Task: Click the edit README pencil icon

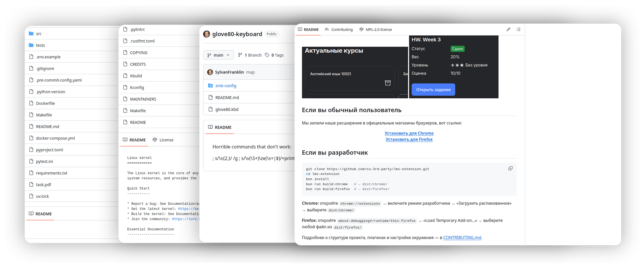Action: pos(508,29)
